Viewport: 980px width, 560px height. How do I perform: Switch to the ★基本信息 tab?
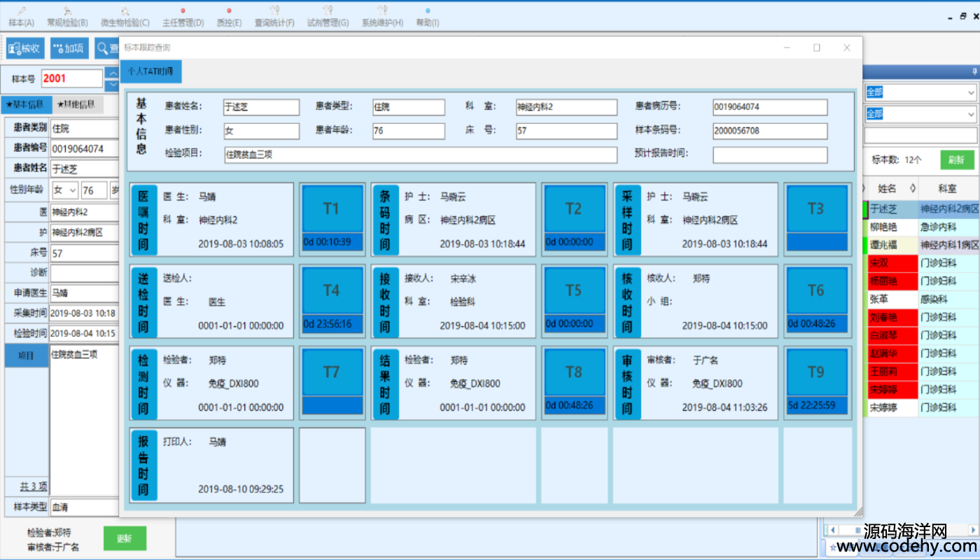(x=27, y=104)
